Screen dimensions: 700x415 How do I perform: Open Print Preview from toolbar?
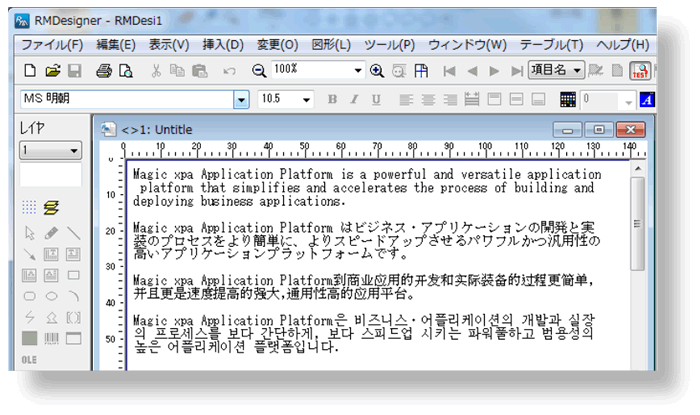click(x=126, y=71)
